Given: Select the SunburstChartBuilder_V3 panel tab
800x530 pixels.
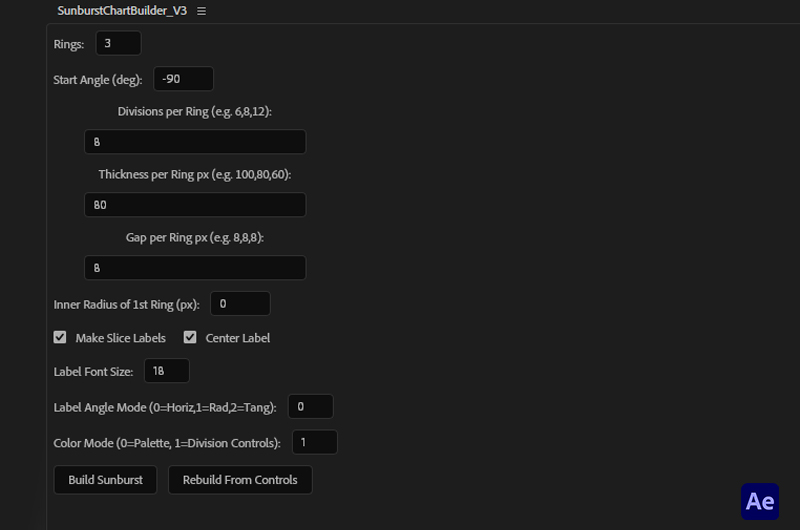Looking at the screenshot, I should click(122, 11).
